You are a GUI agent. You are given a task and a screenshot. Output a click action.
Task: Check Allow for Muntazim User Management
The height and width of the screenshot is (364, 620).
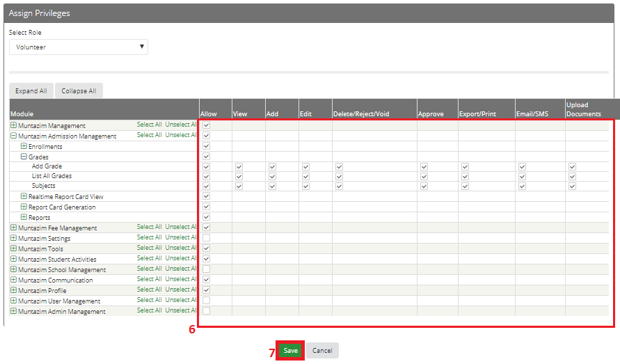coord(207,300)
